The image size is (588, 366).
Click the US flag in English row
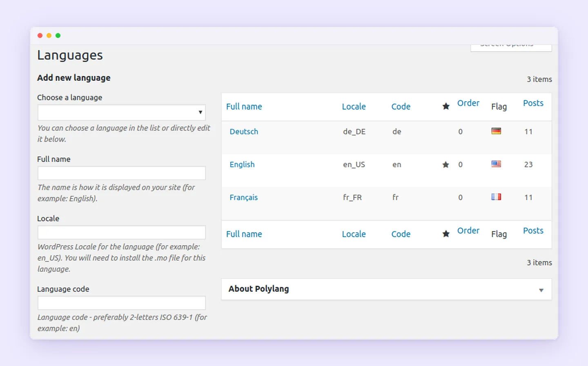(x=496, y=164)
